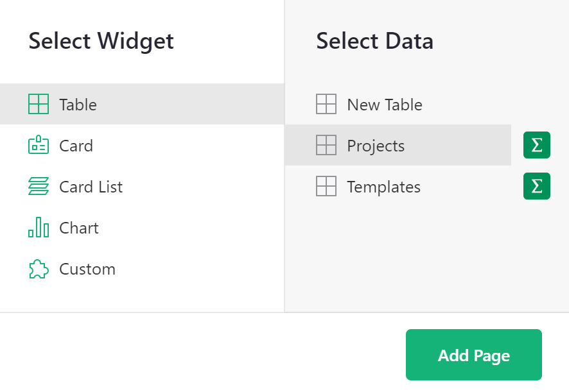Image resolution: width=569 pixels, height=392 pixels.
Task: Click the Card widget icon
Action: 39,146
